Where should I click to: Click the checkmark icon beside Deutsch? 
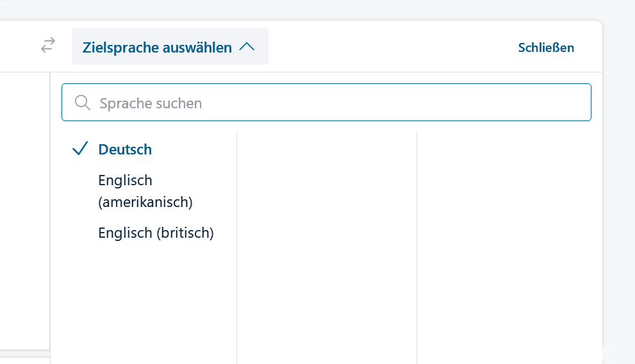(x=80, y=149)
